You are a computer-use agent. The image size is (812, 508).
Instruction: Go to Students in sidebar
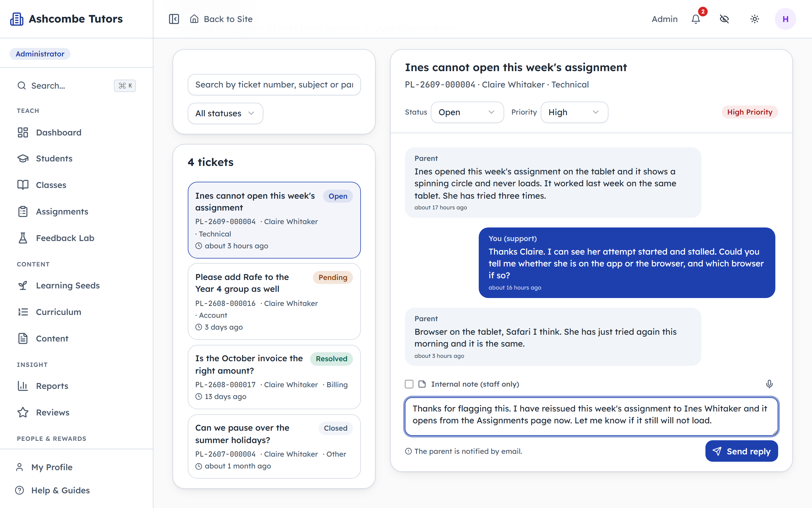76,159
